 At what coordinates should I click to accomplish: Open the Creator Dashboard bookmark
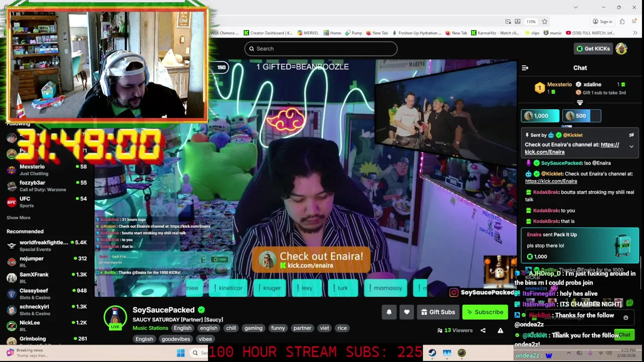pyautogui.click(x=268, y=33)
